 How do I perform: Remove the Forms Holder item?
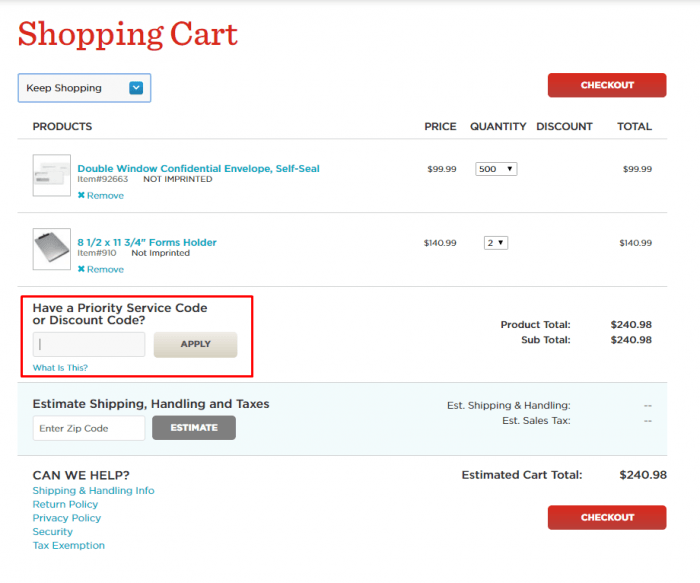tap(100, 269)
